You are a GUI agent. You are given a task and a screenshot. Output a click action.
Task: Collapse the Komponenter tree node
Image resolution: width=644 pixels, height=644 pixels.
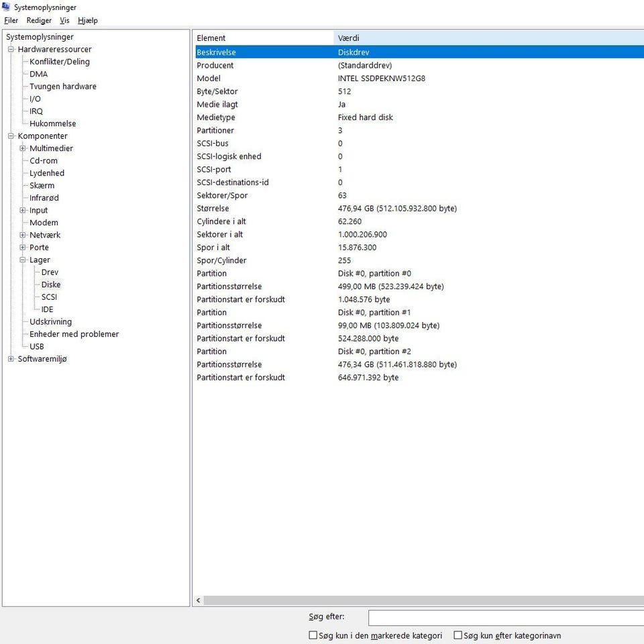click(11, 136)
